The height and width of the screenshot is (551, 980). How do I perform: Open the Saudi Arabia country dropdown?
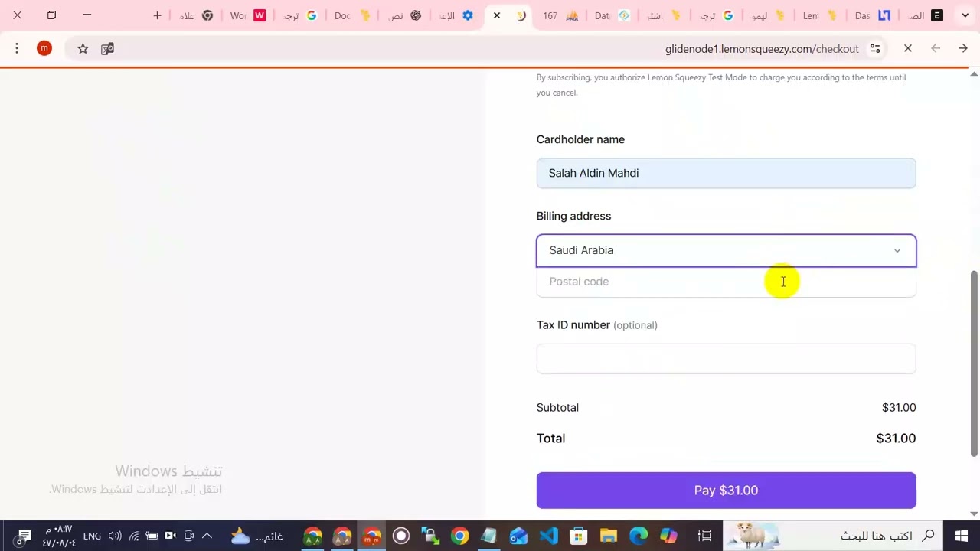coord(726,250)
